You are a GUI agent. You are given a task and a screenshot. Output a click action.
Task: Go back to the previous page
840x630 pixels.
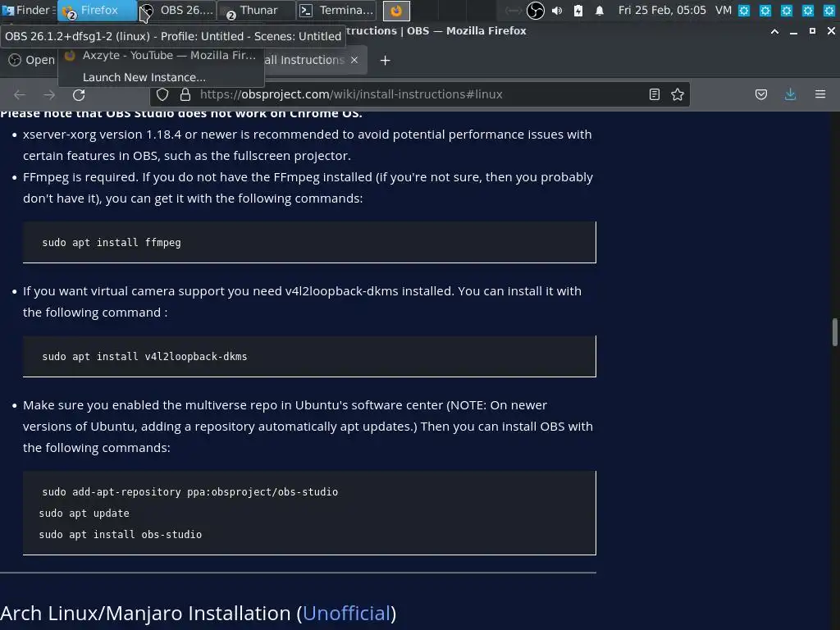click(20, 95)
